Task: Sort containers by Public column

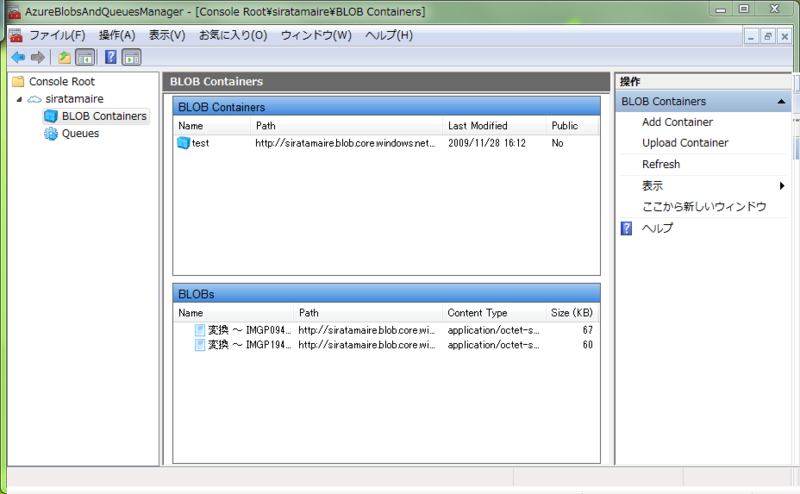Action: 572,126
